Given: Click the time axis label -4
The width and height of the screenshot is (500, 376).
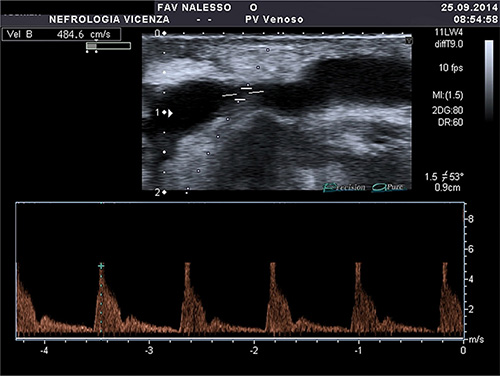Looking at the screenshot, I should tap(44, 350).
